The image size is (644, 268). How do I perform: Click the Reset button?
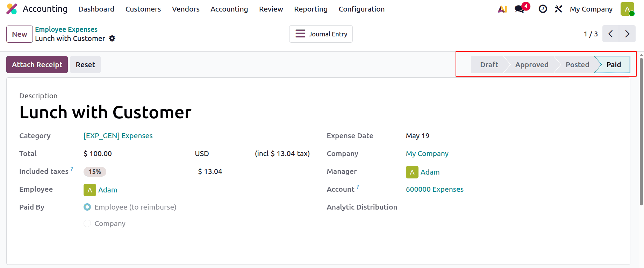point(85,65)
